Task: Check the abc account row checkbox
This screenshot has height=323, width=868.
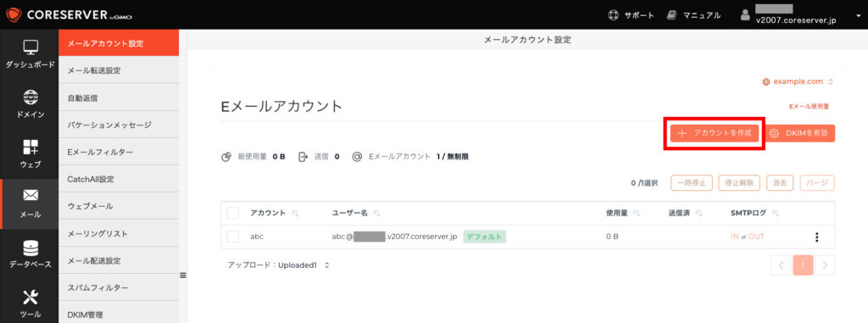Action: click(233, 237)
